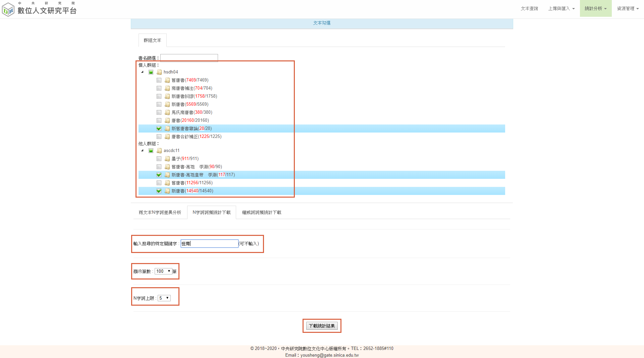Screen dimensions: 644x358
Task: Click folder icon beside 新唐書(14540/14540)
Action: [167, 191]
